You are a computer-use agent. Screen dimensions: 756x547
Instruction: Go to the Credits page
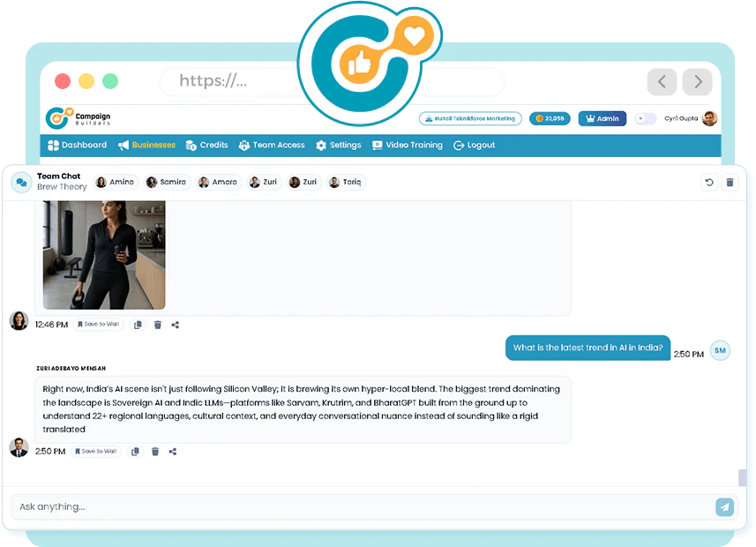tap(206, 145)
